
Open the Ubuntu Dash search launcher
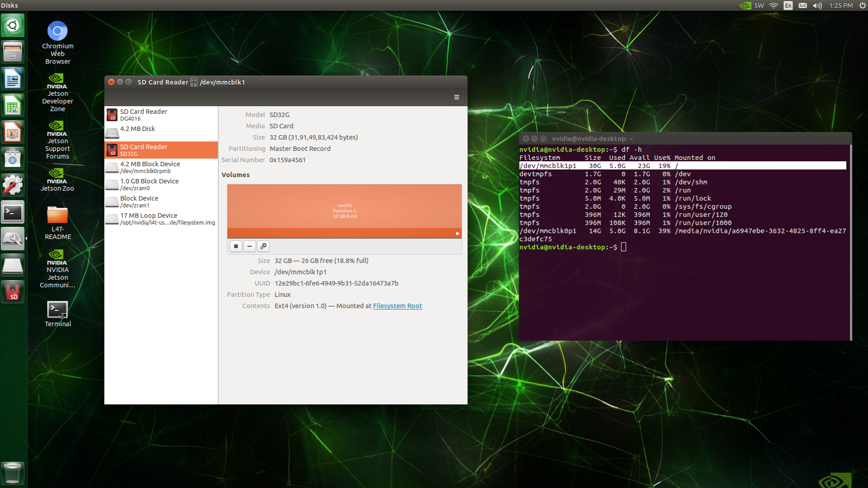[13, 25]
